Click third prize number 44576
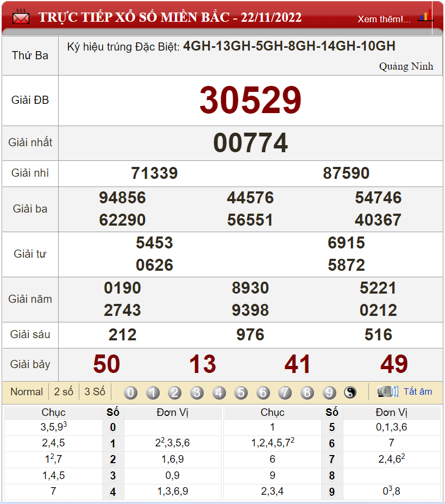445x504 pixels. click(250, 198)
